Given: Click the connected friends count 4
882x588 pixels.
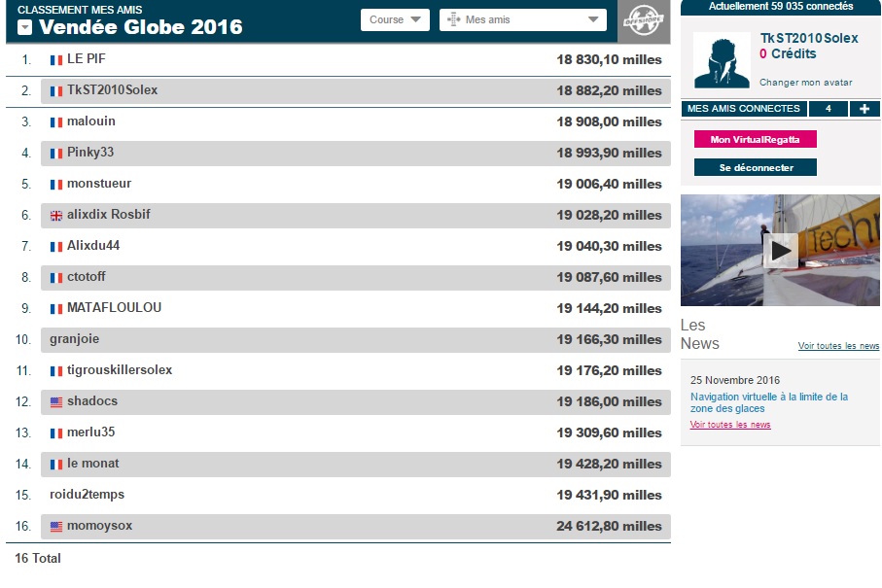Looking at the screenshot, I should click(x=828, y=109).
